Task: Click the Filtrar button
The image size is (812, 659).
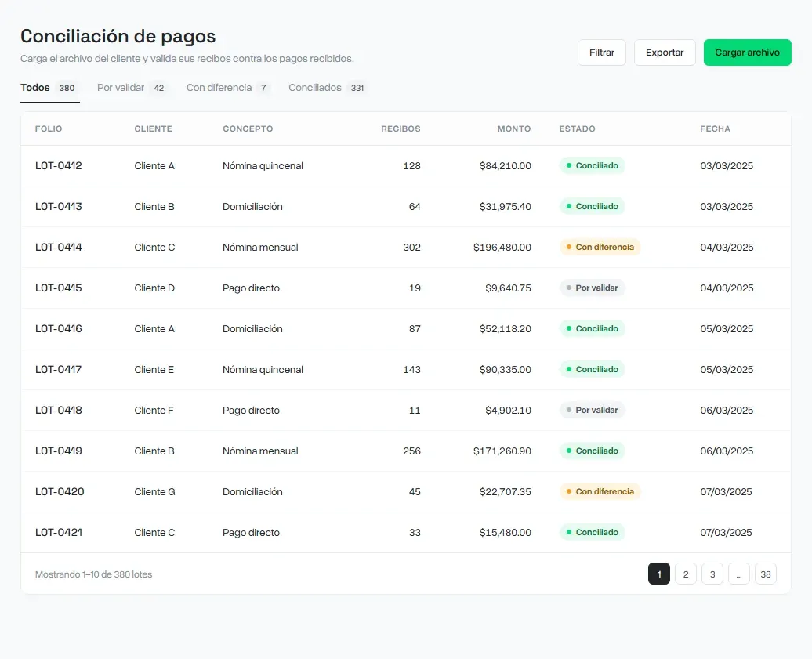Action: point(602,53)
